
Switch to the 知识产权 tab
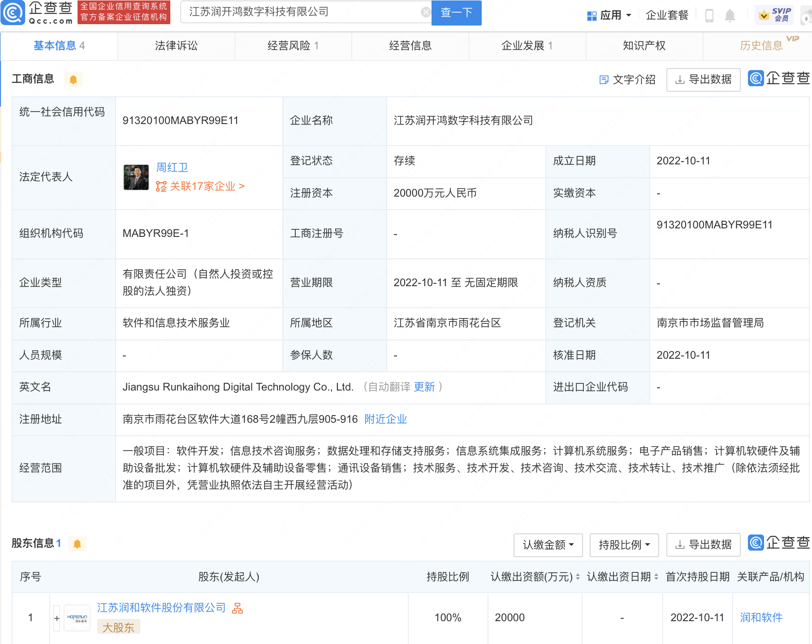[644, 46]
